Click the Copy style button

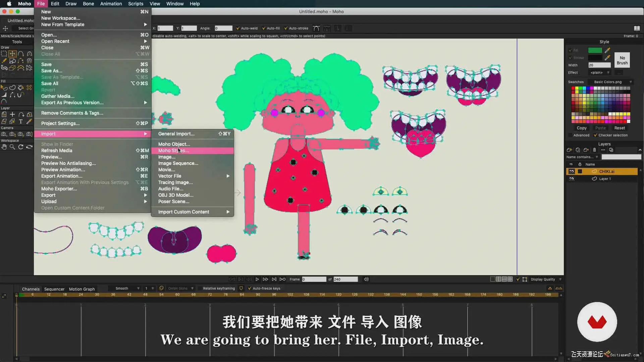582,128
